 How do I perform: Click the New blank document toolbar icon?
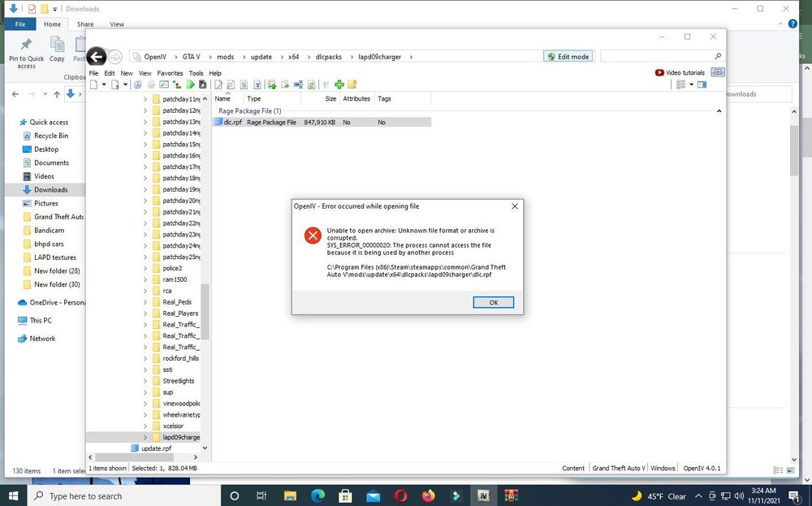point(93,84)
